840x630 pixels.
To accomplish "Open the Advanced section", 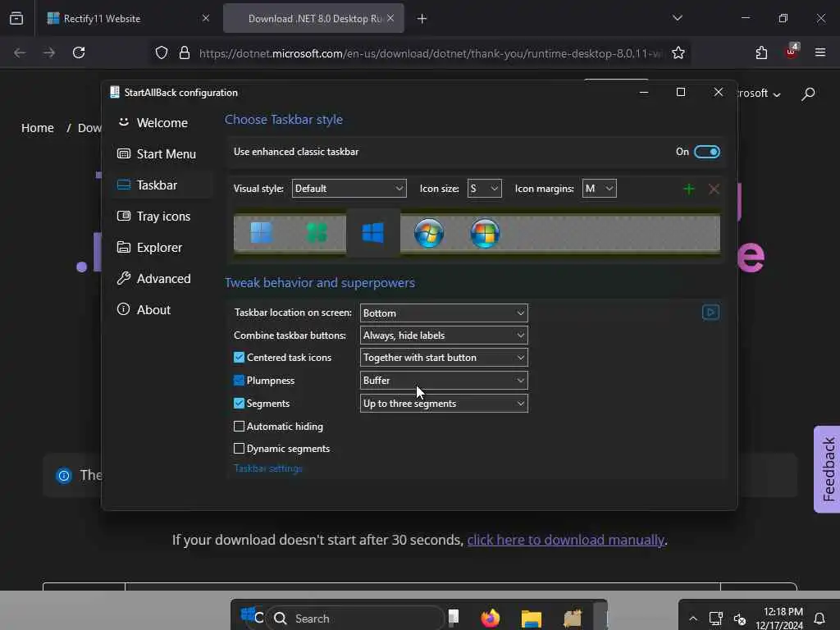I will point(162,279).
